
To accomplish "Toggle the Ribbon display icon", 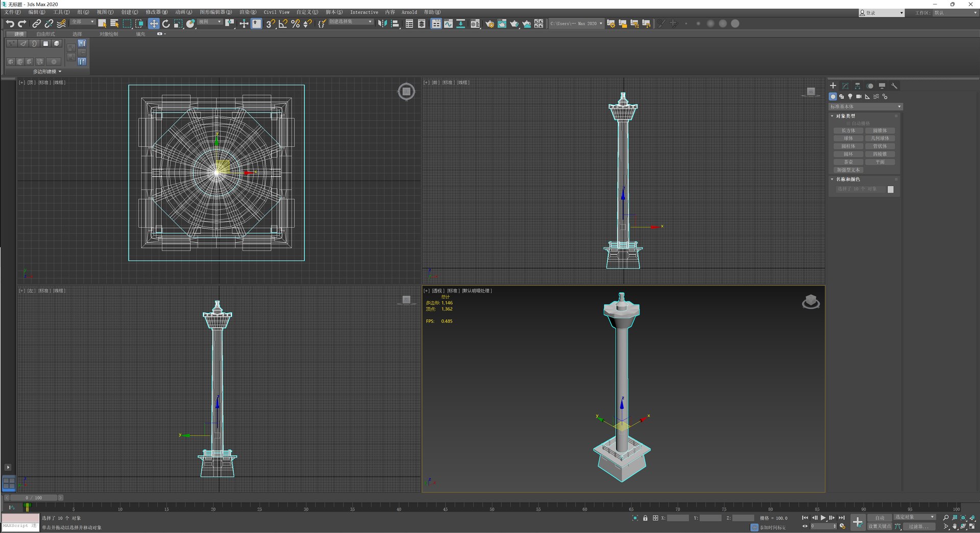I will pos(436,23).
